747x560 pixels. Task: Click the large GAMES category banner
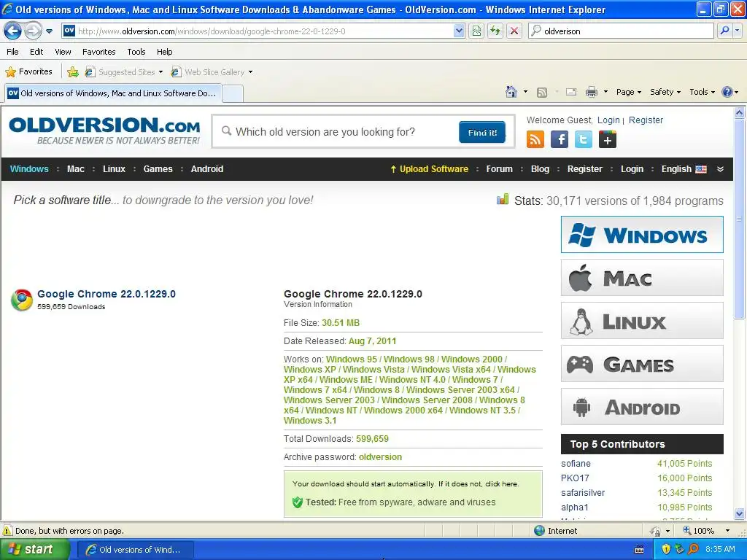click(x=642, y=364)
